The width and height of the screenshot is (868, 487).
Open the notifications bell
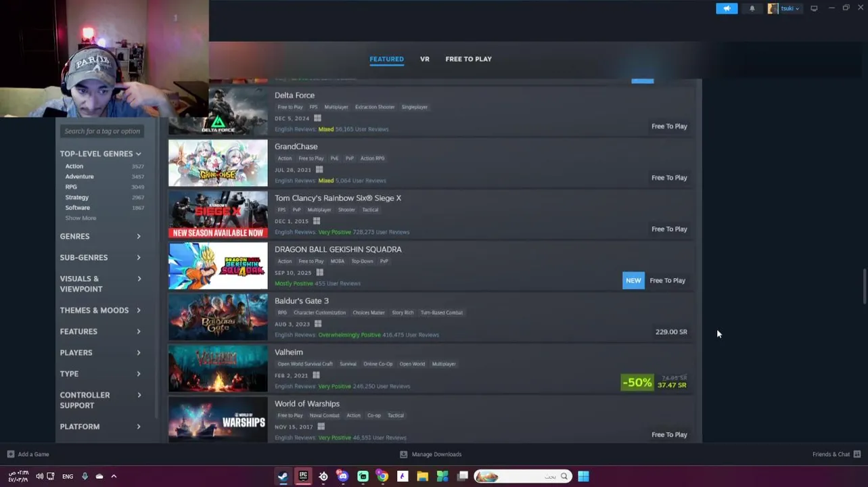(752, 9)
